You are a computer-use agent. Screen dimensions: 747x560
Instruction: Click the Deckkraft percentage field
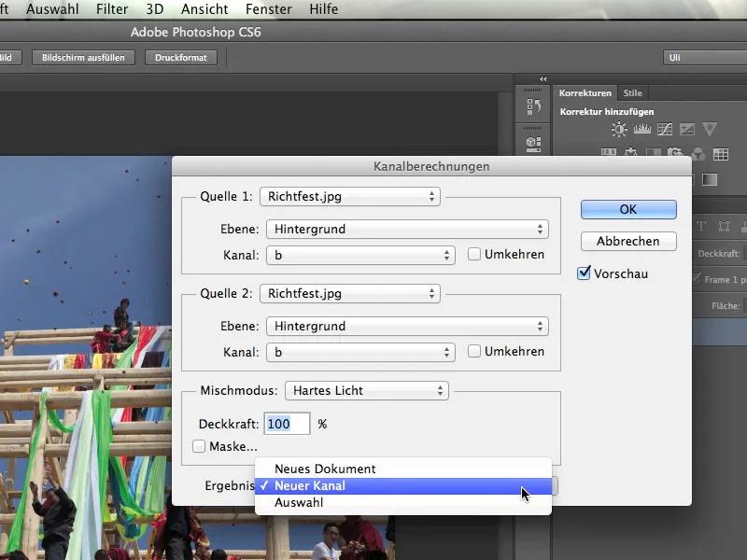(287, 424)
